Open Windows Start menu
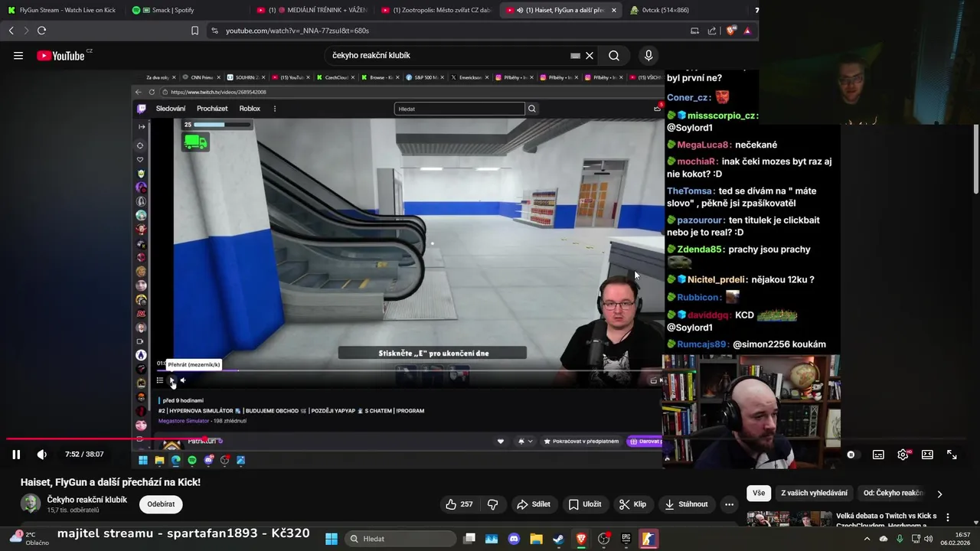This screenshot has height=551, width=980. coord(332,539)
